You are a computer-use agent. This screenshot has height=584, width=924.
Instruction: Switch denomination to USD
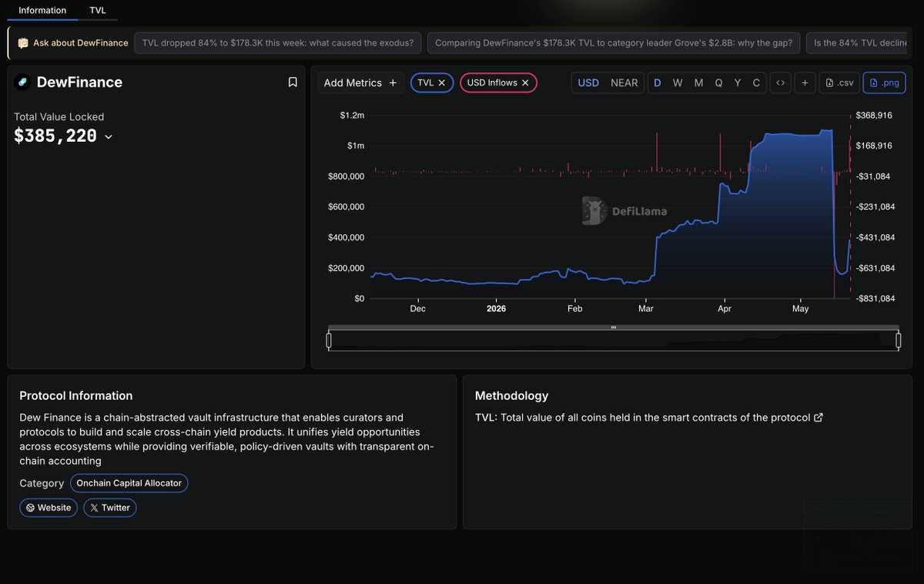pyautogui.click(x=588, y=82)
